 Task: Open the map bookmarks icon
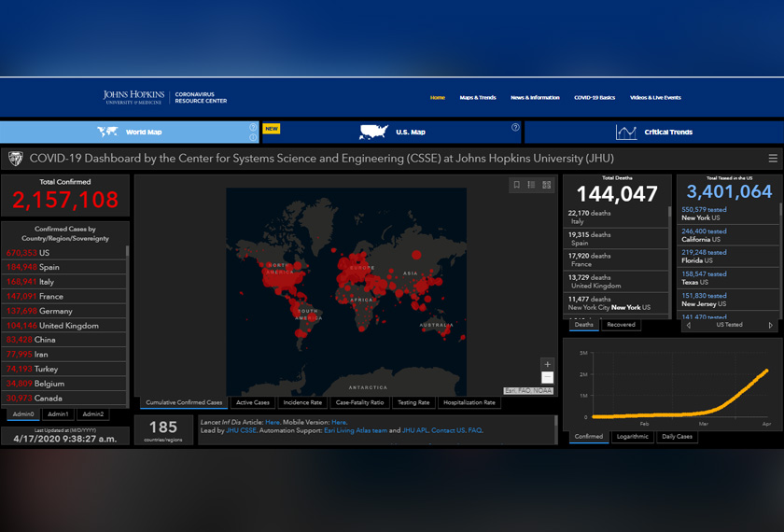(516, 185)
